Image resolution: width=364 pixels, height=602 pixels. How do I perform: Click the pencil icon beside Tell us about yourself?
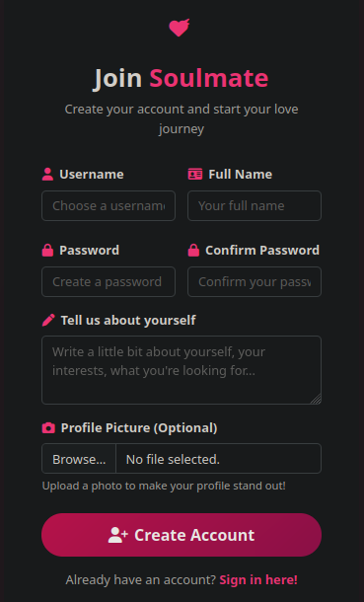[x=48, y=320]
